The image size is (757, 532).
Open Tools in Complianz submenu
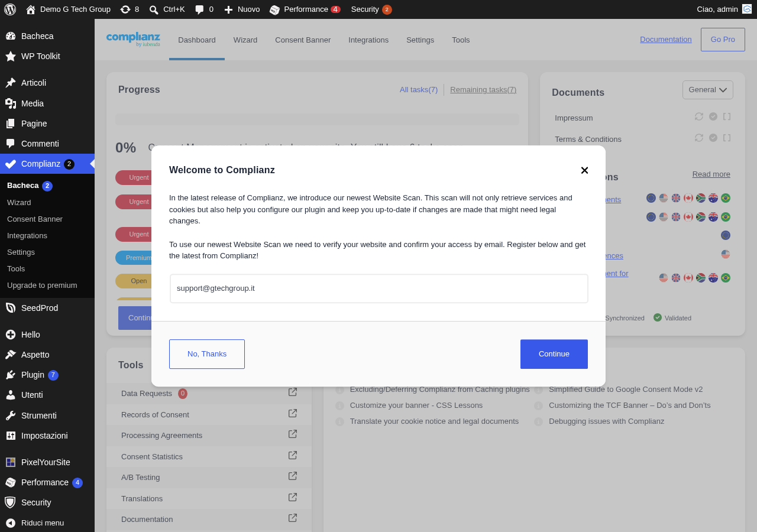(x=16, y=268)
